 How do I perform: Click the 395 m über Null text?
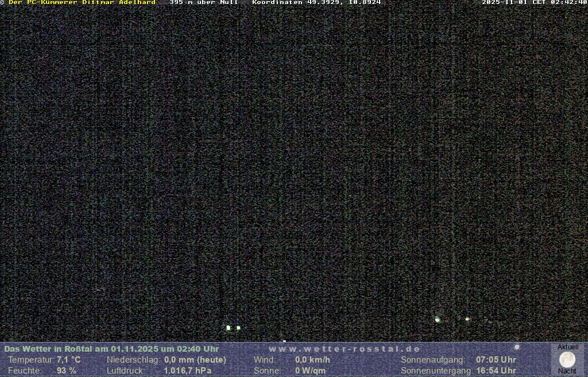tap(203, 3)
